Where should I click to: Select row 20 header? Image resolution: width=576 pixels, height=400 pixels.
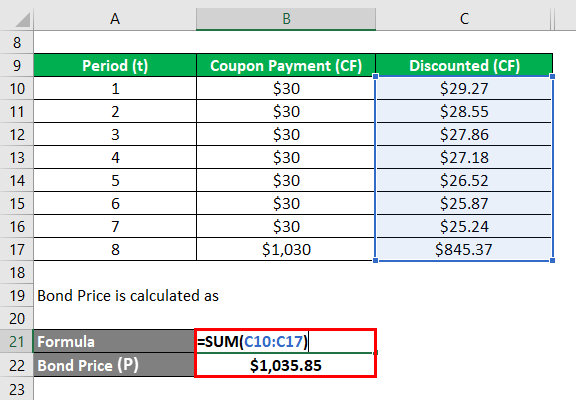17,318
